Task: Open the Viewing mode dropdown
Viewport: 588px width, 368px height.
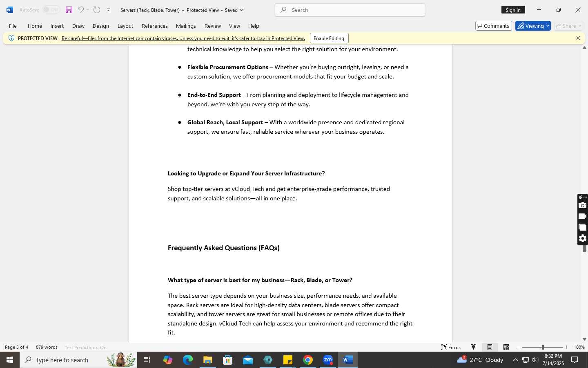Action: click(x=533, y=26)
